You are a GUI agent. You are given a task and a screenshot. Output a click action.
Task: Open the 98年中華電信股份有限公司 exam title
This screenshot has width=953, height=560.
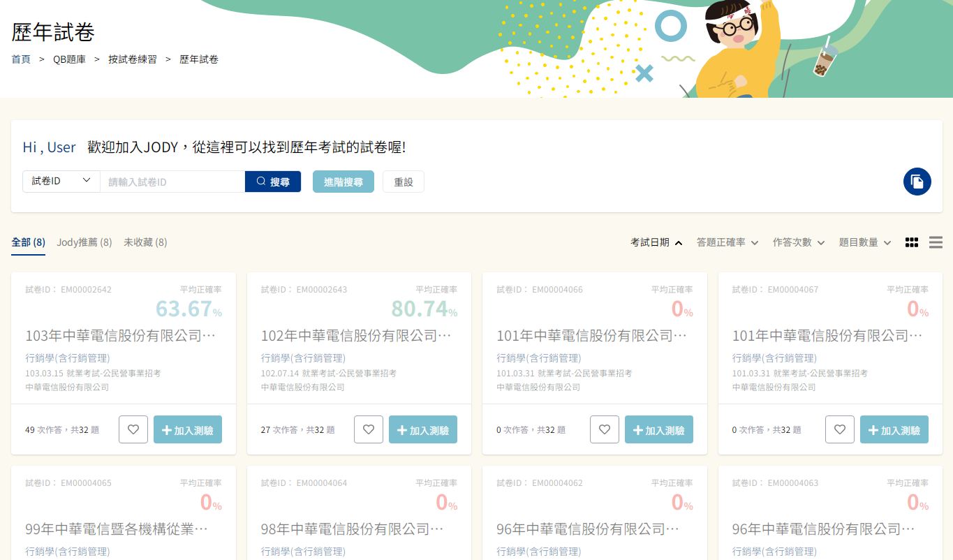click(x=353, y=529)
